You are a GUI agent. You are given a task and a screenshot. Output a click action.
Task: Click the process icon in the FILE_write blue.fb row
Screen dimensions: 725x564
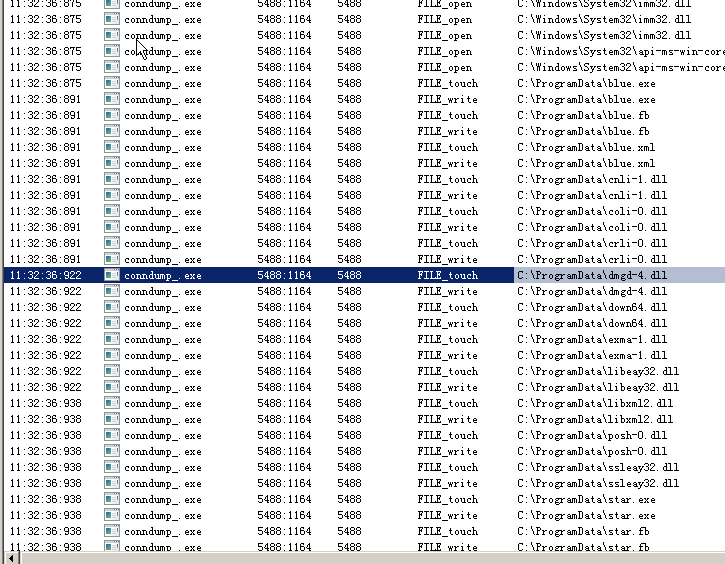(x=112, y=131)
